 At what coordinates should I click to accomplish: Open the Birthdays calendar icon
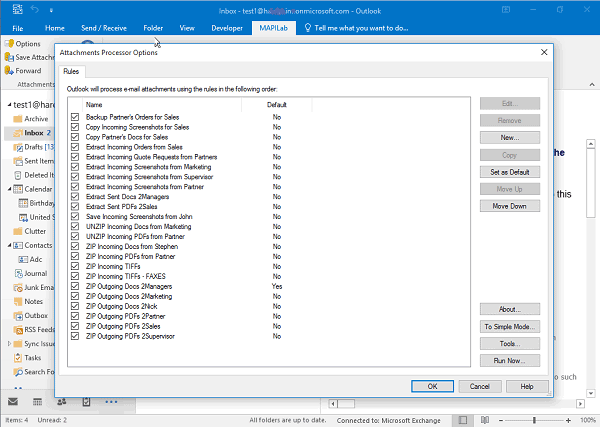pyautogui.click(x=23, y=203)
